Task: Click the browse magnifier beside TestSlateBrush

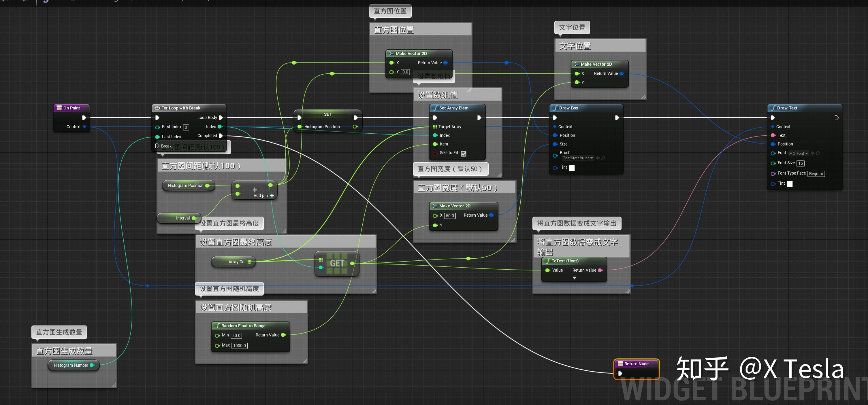Action: point(603,158)
